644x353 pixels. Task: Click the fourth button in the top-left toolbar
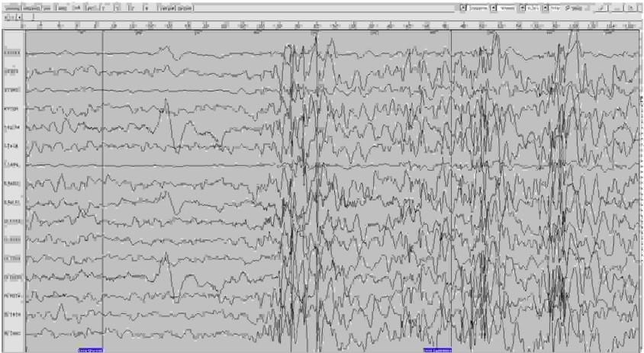click(61, 7)
